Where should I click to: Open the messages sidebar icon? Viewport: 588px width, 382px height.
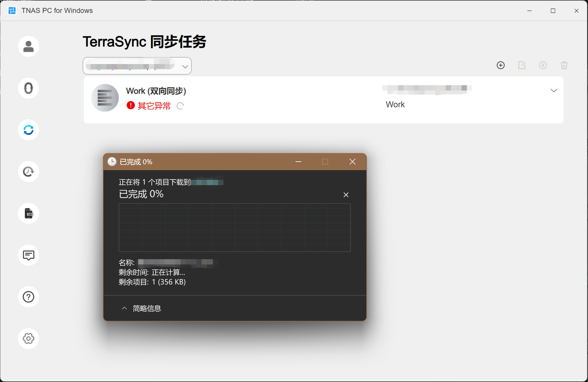(x=28, y=255)
